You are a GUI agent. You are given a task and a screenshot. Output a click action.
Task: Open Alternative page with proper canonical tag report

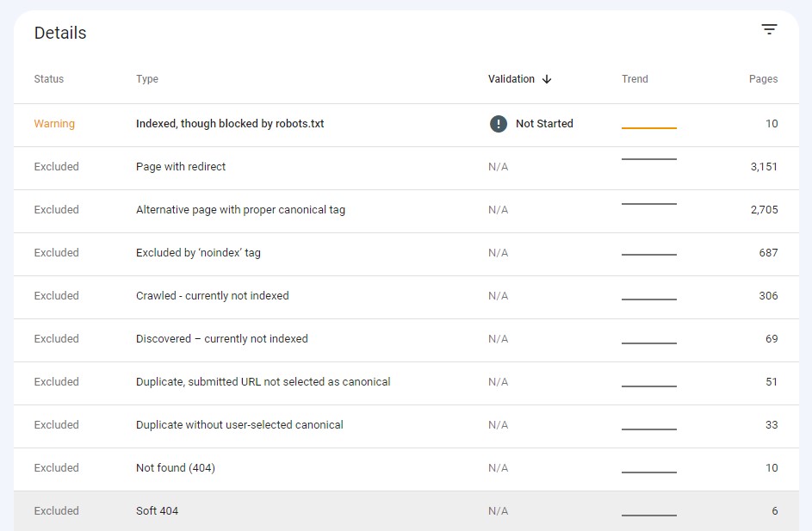pyautogui.click(x=239, y=209)
